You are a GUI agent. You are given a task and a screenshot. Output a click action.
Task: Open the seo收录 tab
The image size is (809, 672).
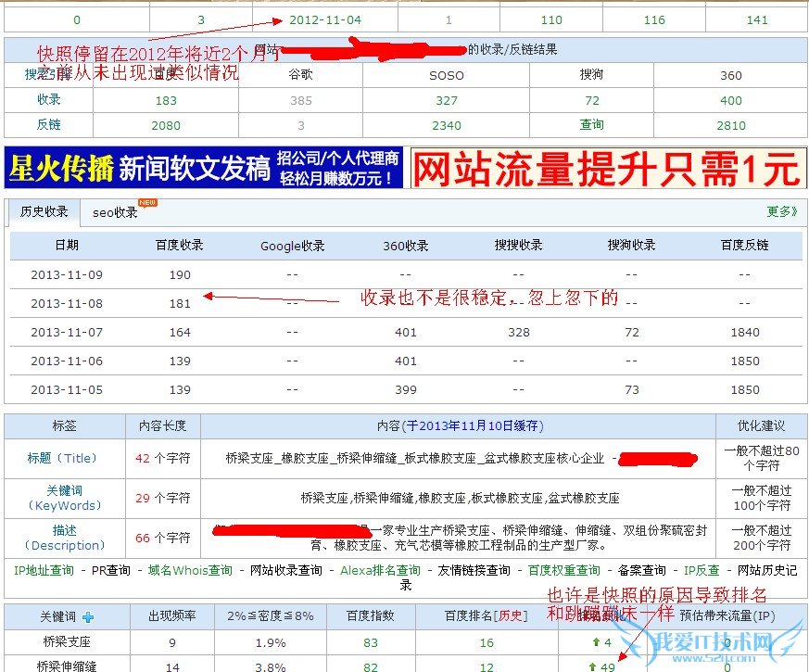[x=115, y=213]
